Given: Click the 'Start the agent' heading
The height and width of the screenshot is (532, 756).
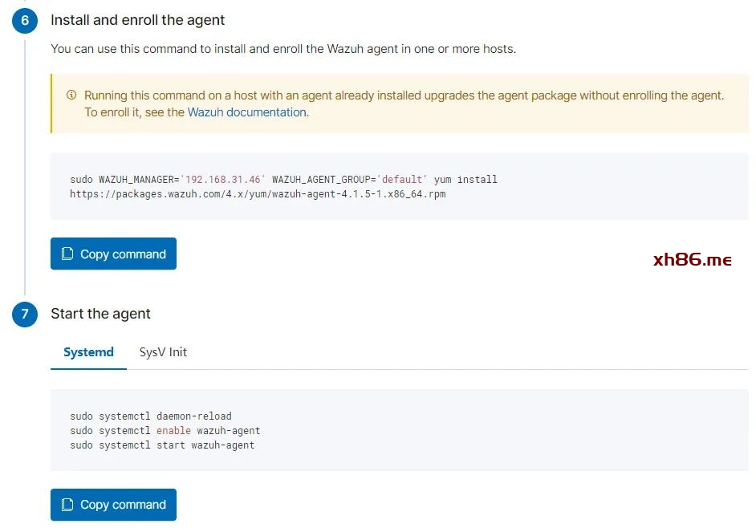Looking at the screenshot, I should (100, 314).
